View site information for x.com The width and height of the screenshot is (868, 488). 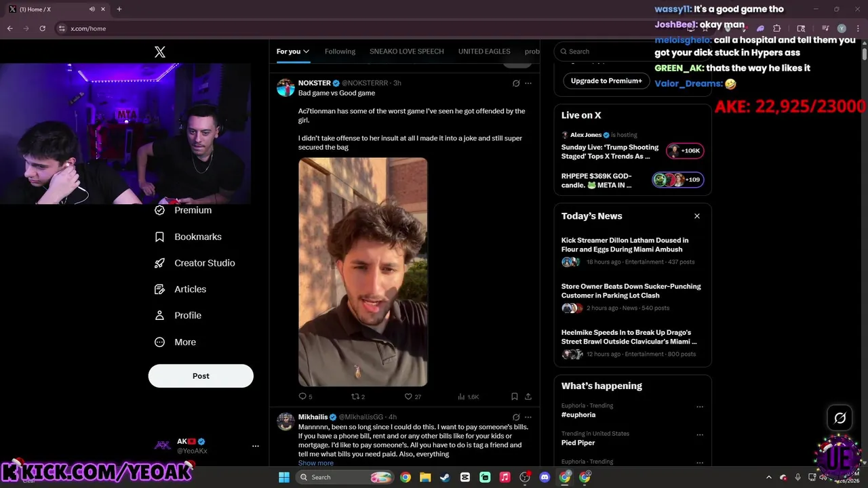tap(62, 28)
